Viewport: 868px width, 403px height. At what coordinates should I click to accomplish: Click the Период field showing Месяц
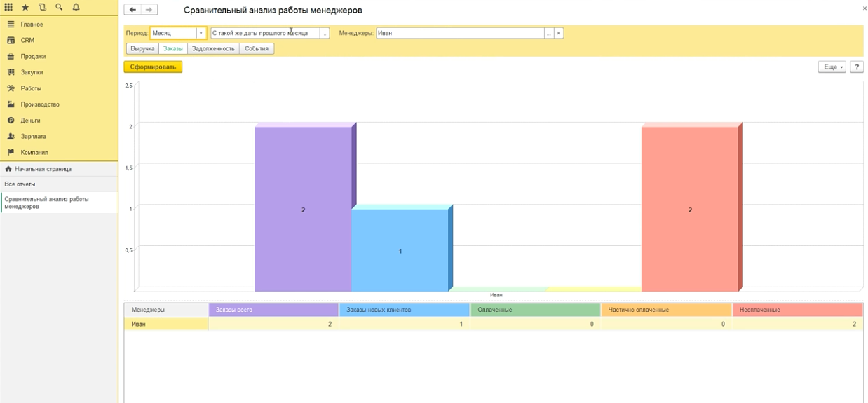tap(172, 33)
